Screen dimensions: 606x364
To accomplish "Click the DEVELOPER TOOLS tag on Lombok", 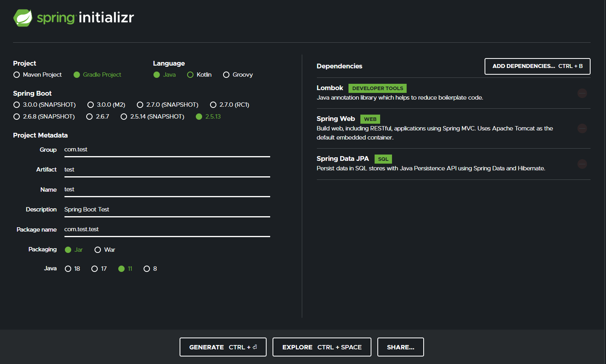I will click(378, 88).
